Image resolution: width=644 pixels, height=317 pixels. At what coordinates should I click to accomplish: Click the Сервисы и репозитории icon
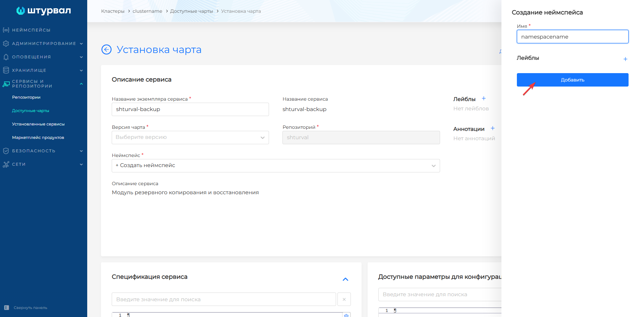[6, 84]
